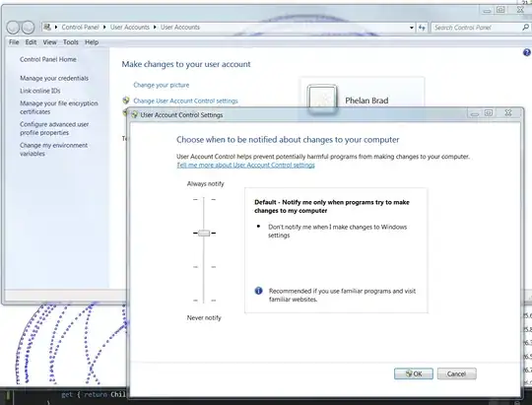Open address bar history dropdown arrow
Screen dimensions: 532x405
[x=411, y=28]
